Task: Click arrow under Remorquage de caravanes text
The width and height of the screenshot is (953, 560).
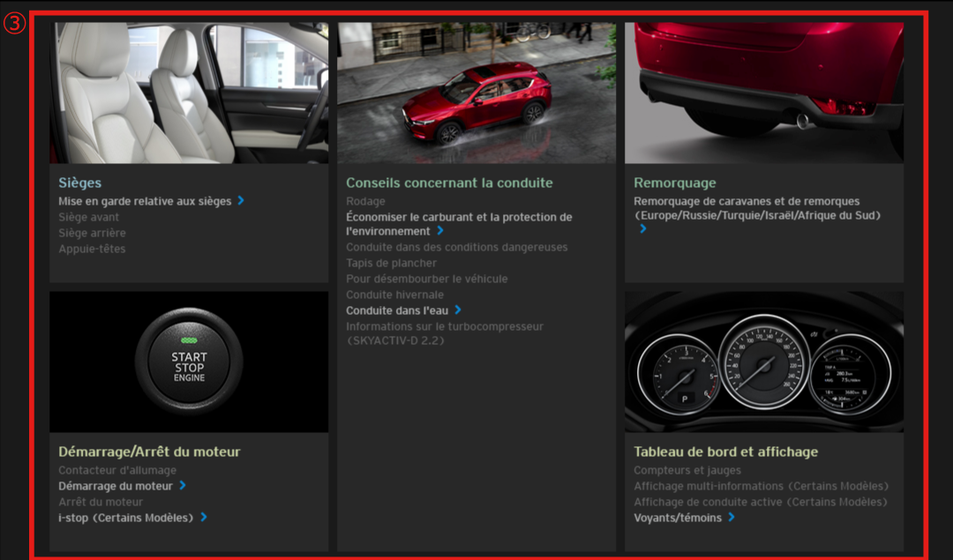Action: pyautogui.click(x=643, y=229)
